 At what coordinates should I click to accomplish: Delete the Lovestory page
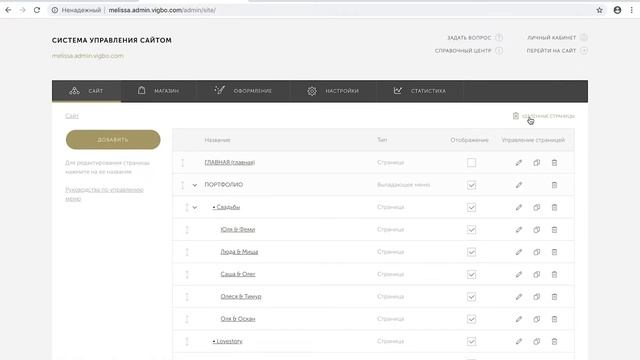click(554, 341)
